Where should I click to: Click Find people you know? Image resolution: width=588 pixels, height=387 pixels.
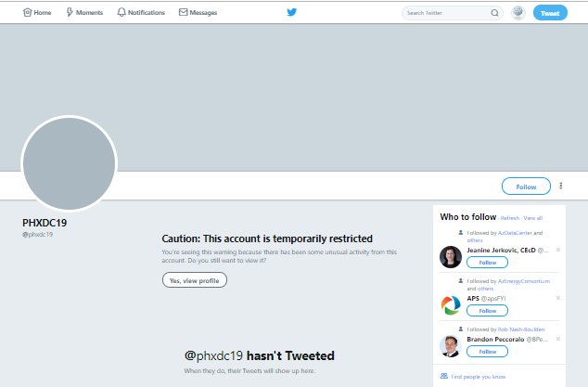(x=479, y=377)
